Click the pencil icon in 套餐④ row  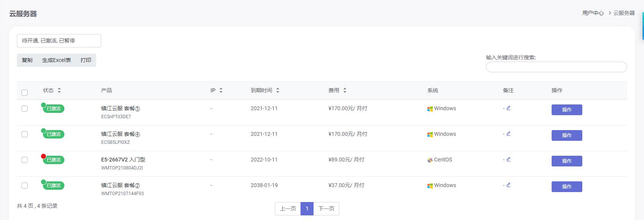[x=508, y=134]
